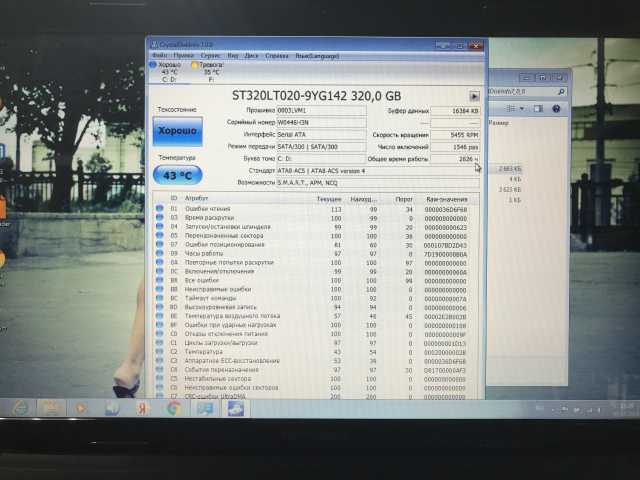Click the yellow warning circle beside Тревога disk
The width and height of the screenshot is (640, 480).
(195, 64)
